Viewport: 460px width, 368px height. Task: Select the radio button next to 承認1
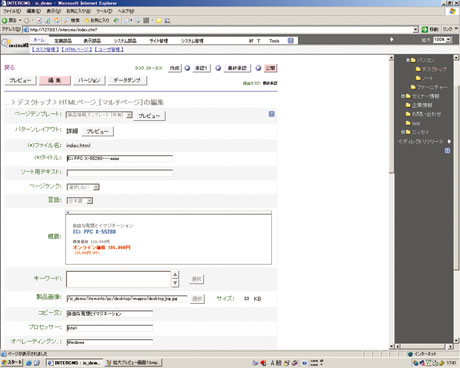187,68
